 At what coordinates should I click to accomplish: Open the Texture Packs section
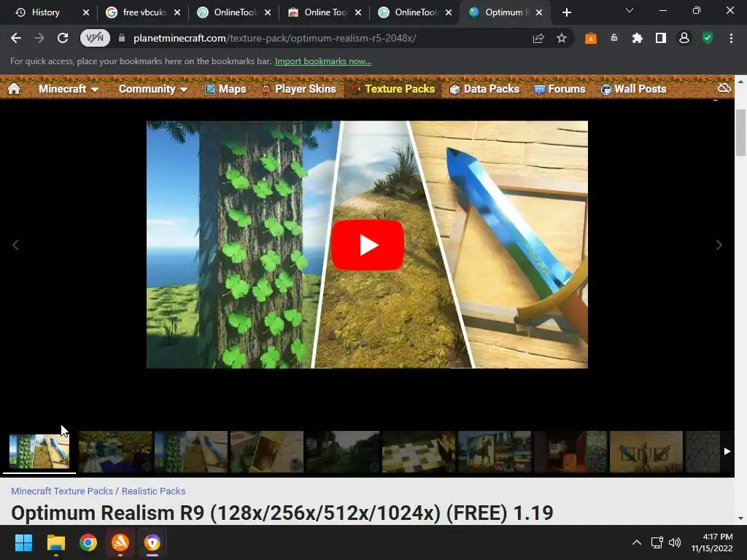[393, 89]
